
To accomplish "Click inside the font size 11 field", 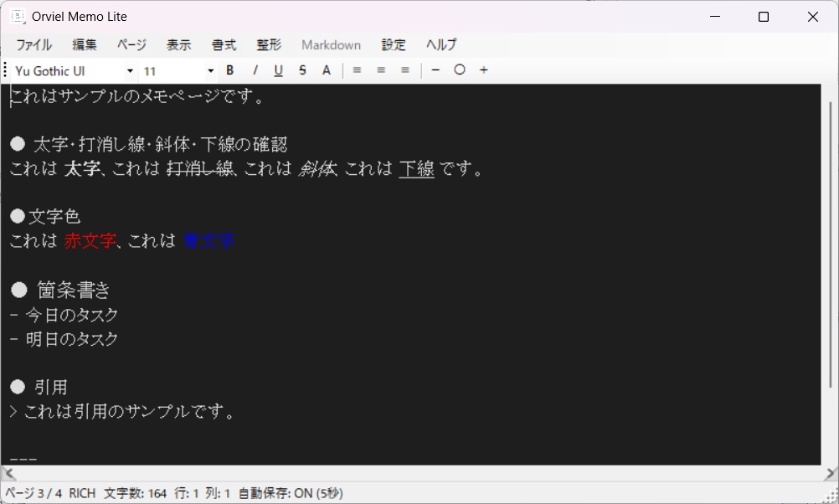I will coord(172,70).
